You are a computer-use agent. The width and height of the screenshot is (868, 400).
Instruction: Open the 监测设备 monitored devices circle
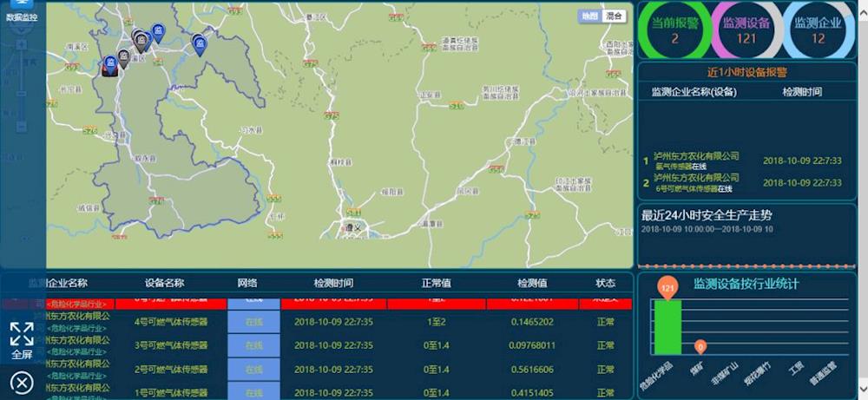(x=746, y=30)
